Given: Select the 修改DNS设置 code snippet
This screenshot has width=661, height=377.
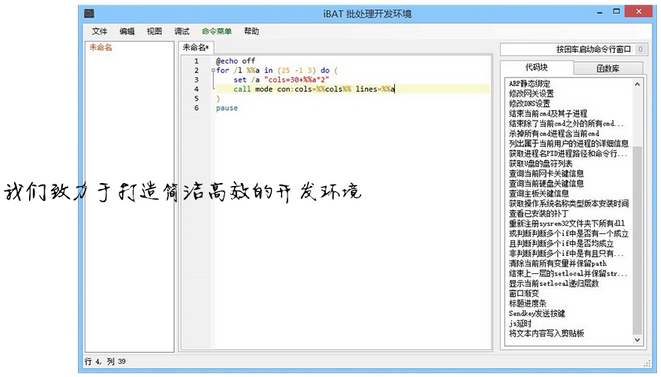Looking at the screenshot, I should pyautogui.click(x=529, y=103).
